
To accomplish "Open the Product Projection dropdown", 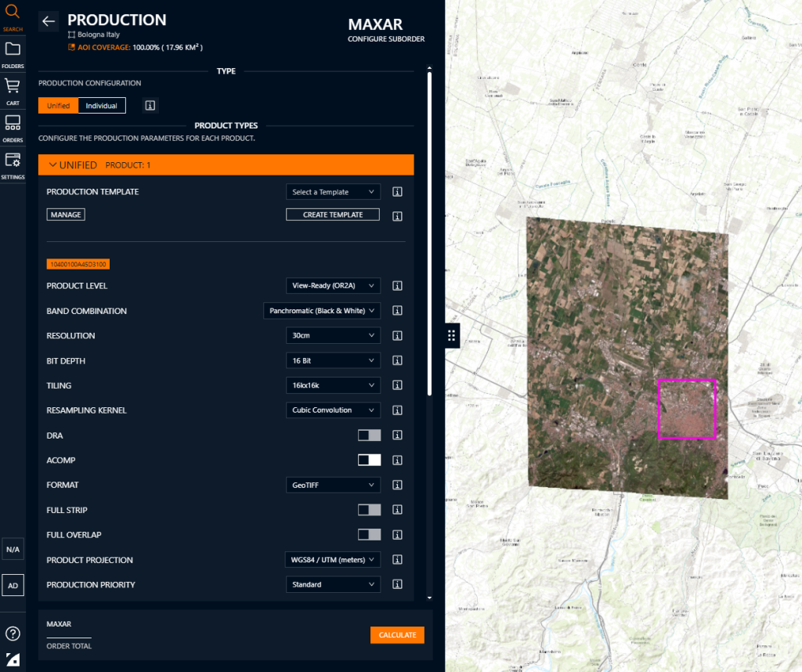I will pyautogui.click(x=332, y=559).
